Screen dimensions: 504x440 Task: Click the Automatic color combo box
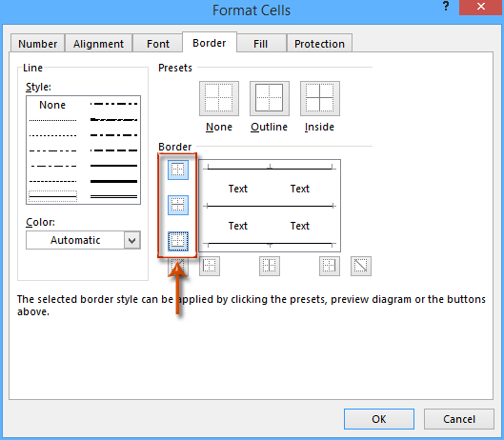(83, 240)
